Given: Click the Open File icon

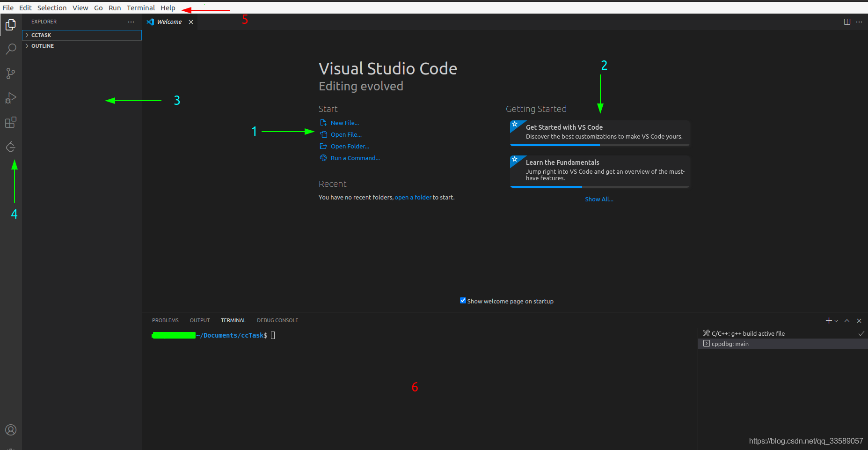Looking at the screenshot, I should tap(323, 134).
